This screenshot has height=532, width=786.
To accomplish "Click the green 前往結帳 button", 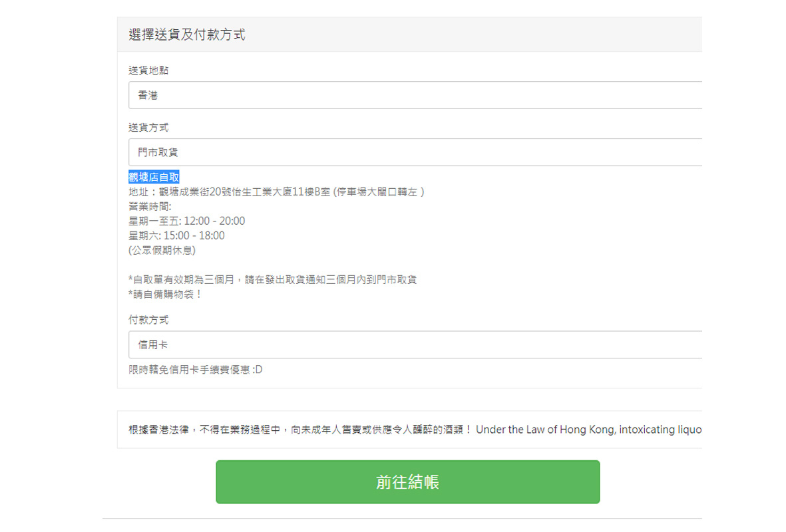I will (407, 482).
